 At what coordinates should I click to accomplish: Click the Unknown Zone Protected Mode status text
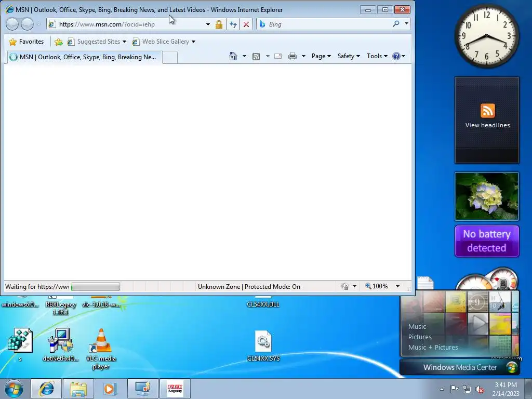249,287
